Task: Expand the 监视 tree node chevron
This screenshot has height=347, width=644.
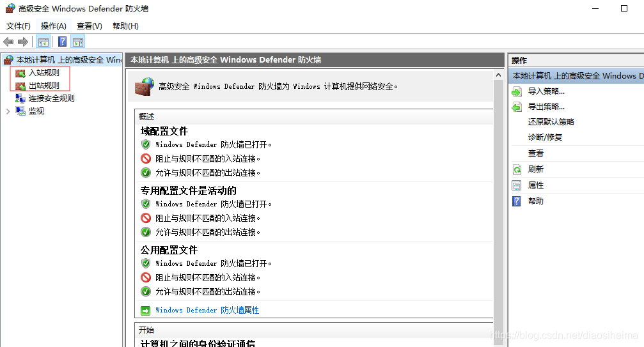Action: pyautogui.click(x=8, y=111)
